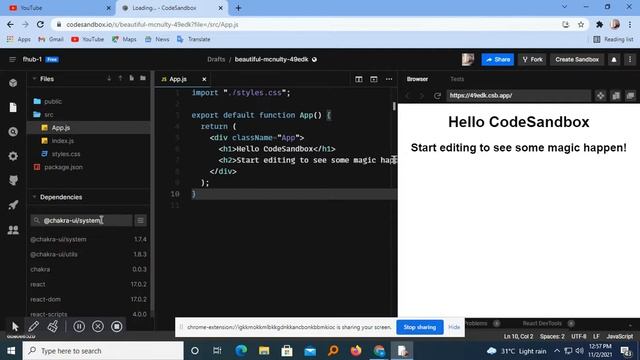640x360 pixels.
Task: Click the Create Sandbox button
Action: point(577,60)
